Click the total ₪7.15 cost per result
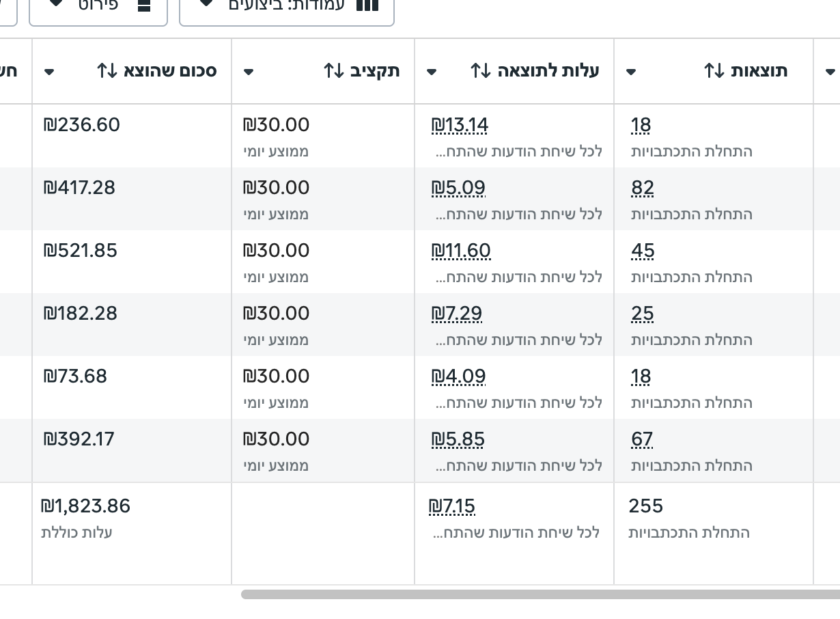This screenshot has height=619, width=840. click(x=452, y=506)
